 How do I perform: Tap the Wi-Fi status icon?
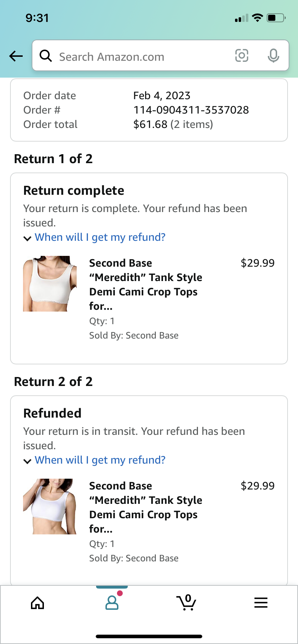coord(257,18)
